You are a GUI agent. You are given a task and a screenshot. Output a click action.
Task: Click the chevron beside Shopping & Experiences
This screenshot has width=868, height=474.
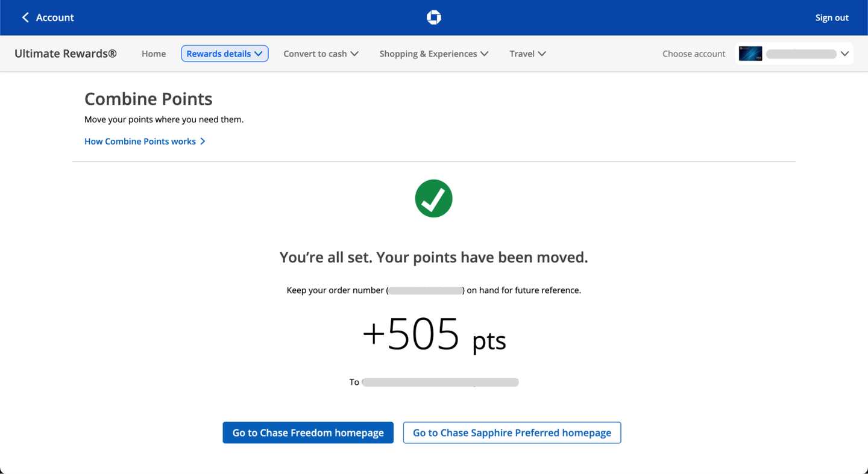pyautogui.click(x=484, y=54)
